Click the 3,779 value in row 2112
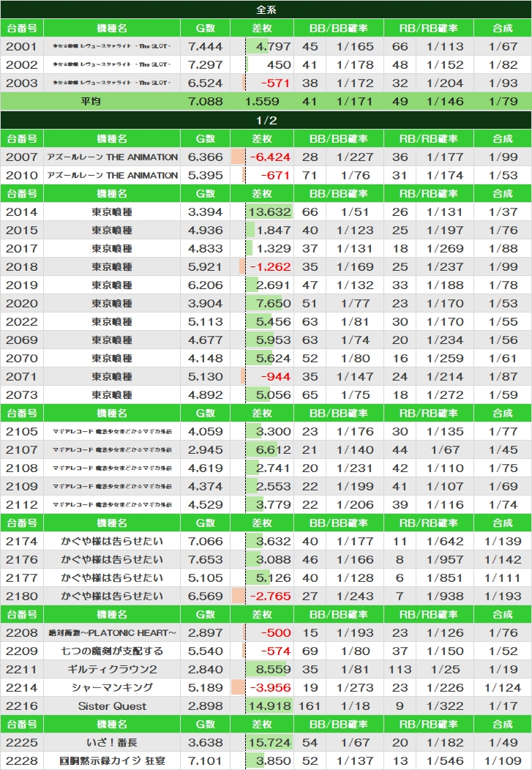 click(x=274, y=504)
